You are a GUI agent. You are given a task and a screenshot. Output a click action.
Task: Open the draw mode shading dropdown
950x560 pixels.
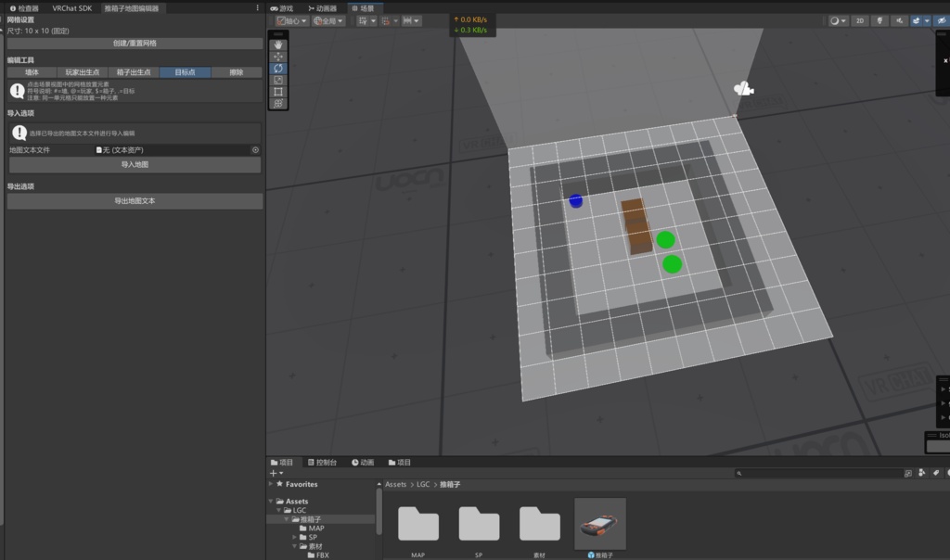point(838,20)
